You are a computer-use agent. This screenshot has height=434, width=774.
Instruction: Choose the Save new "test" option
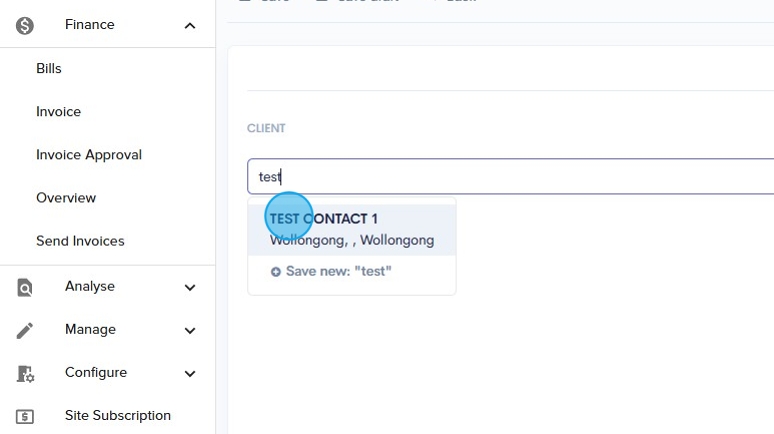[x=338, y=272]
